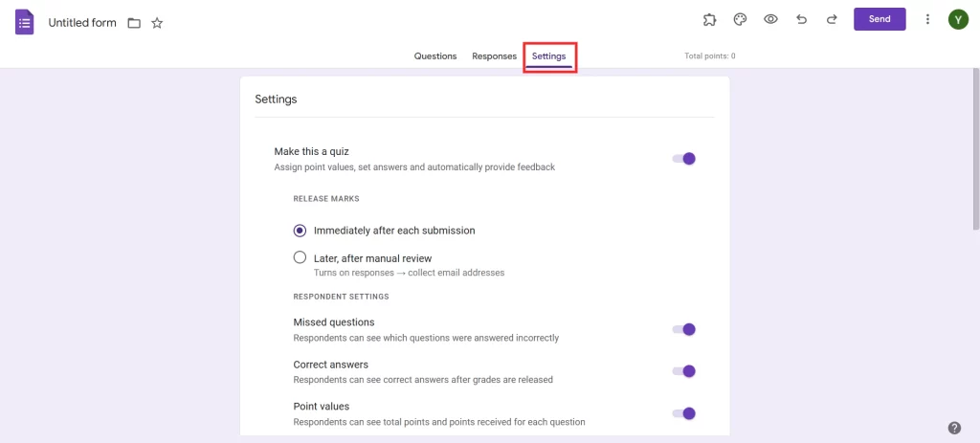Click the Move to folder icon
Screen dimensions: 980x443
point(134,23)
